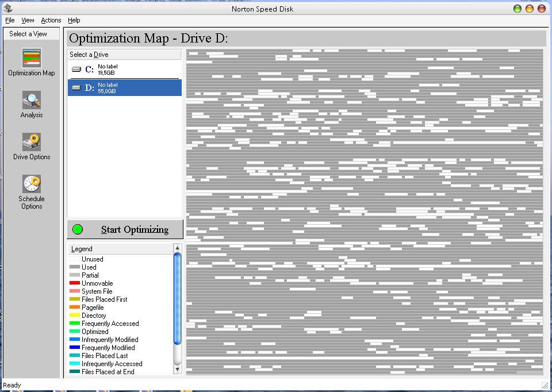Click the green minimize window button
Viewport: 552px width, 392px height.
pos(517,9)
